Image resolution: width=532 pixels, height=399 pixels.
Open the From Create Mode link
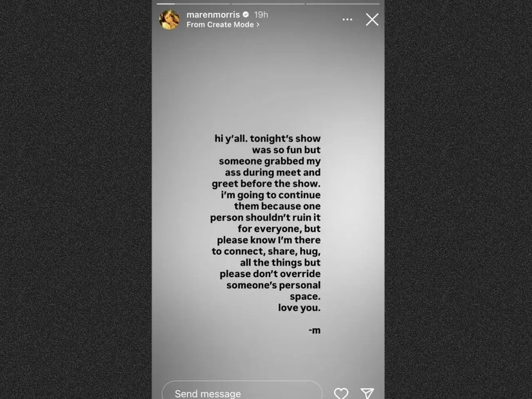223,24
